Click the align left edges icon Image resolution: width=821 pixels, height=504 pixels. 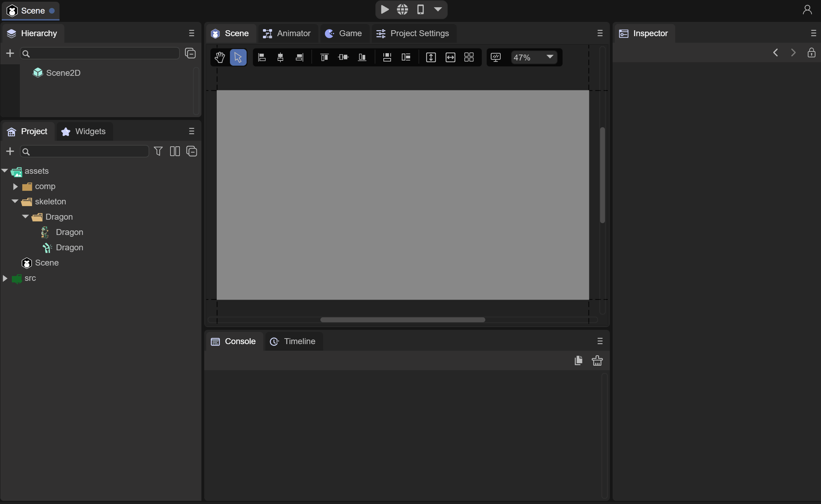(262, 57)
